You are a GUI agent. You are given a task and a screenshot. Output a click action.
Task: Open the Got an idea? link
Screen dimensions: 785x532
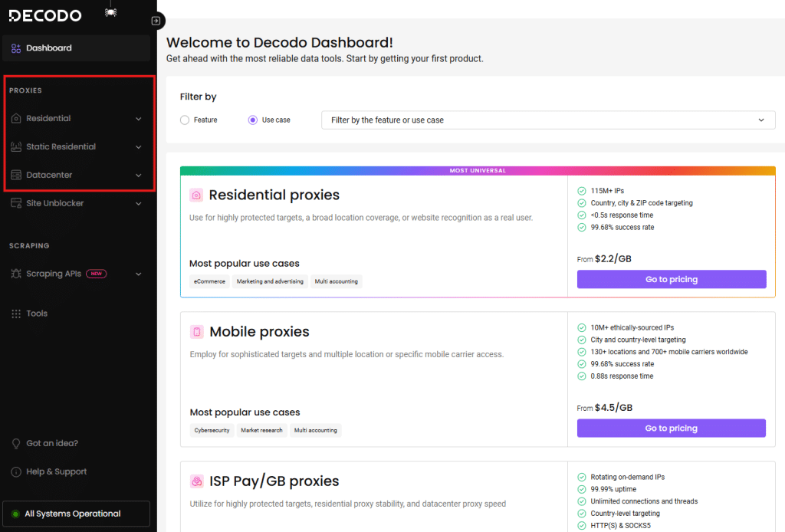pyautogui.click(x=52, y=443)
